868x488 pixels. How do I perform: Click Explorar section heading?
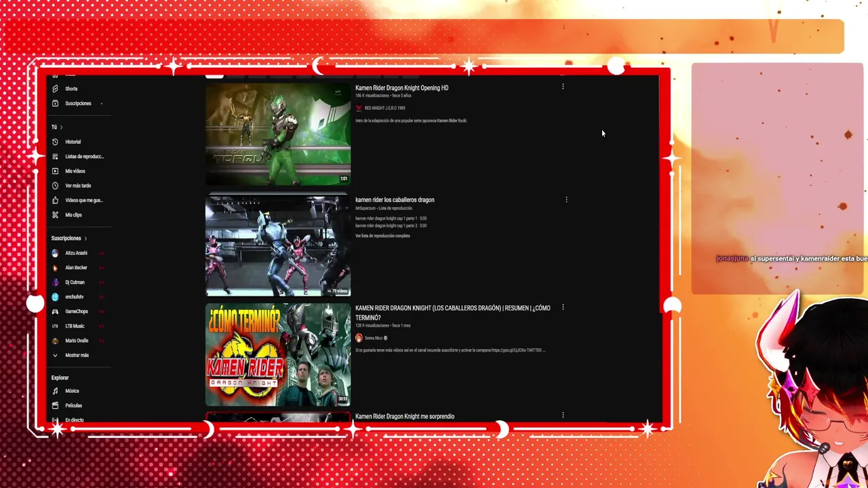(x=60, y=378)
